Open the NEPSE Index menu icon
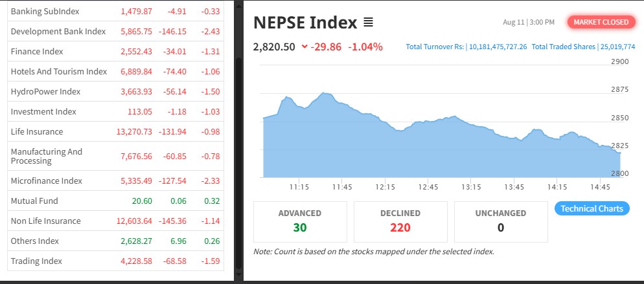The image size is (644, 284). pyautogui.click(x=368, y=23)
